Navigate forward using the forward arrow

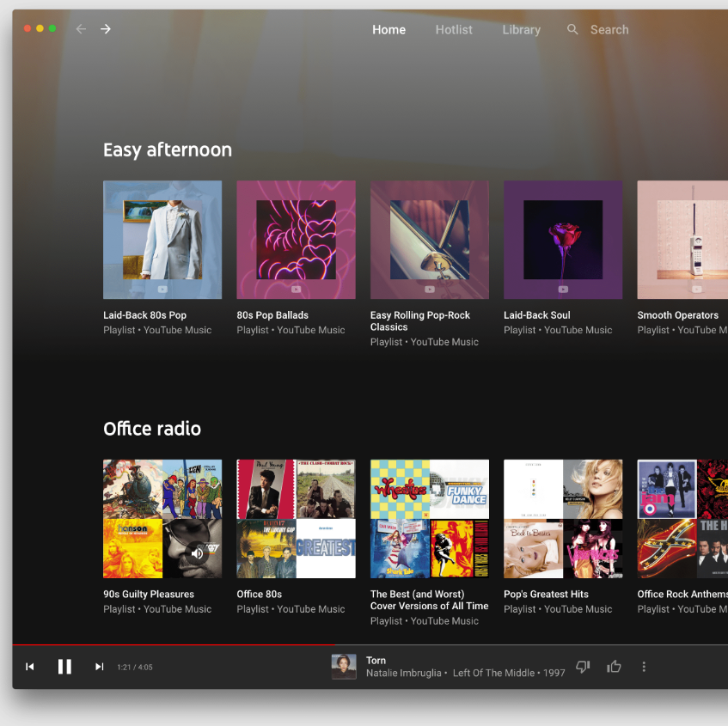point(105,28)
